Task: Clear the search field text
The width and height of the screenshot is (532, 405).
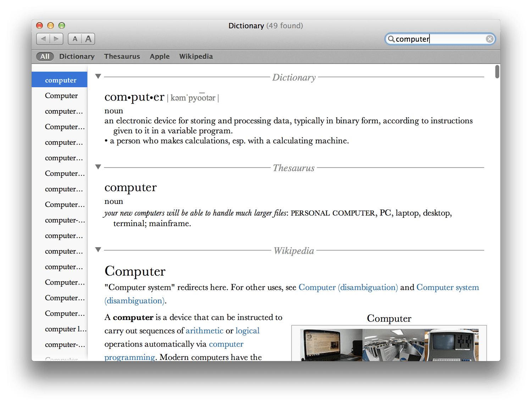Action: (489, 39)
